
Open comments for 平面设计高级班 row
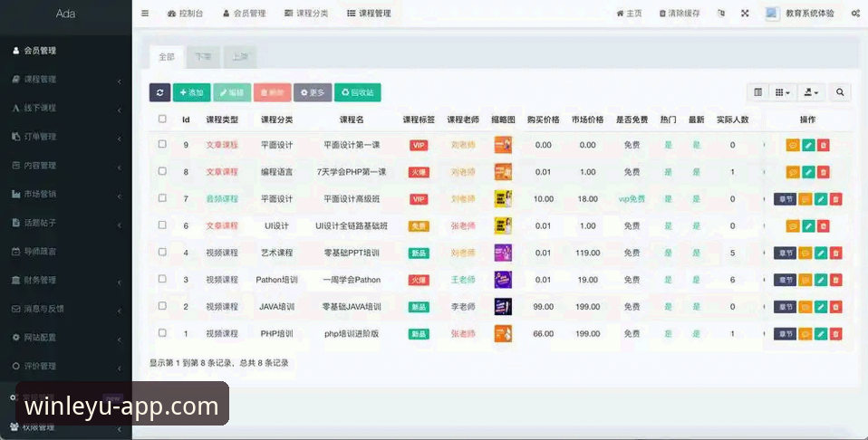(x=805, y=198)
